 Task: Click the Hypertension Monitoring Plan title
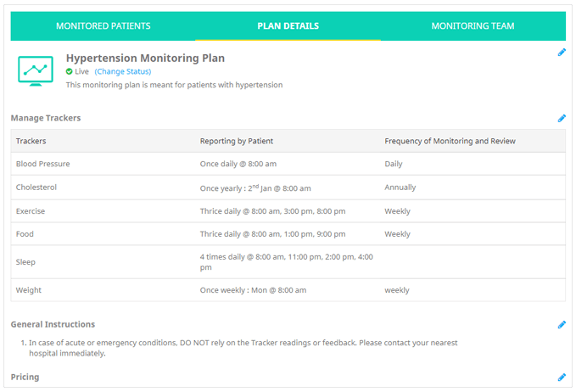coord(145,58)
